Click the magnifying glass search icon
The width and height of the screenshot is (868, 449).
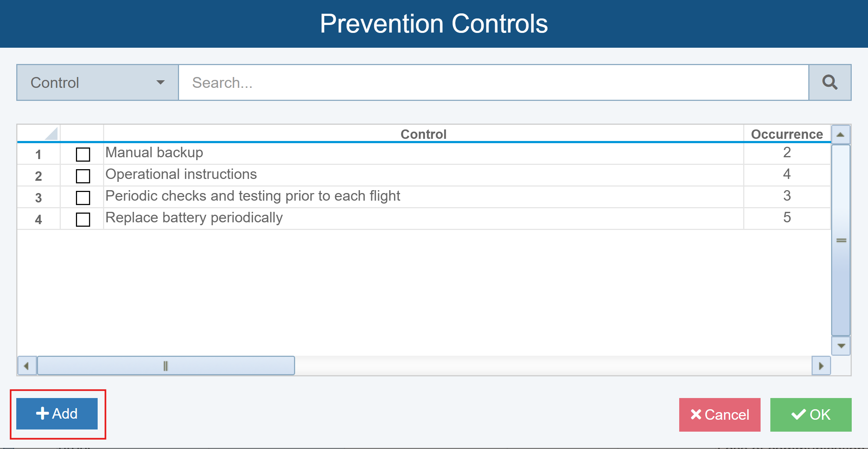point(830,82)
